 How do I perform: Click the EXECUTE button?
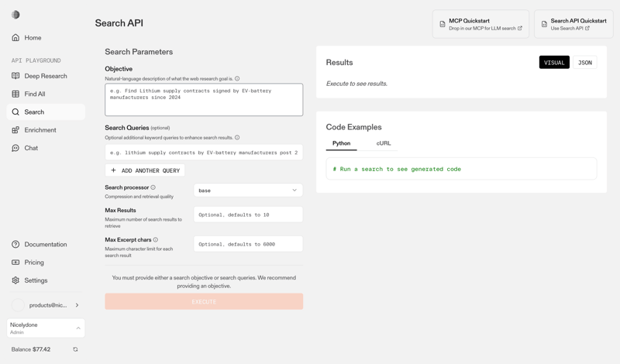click(204, 301)
